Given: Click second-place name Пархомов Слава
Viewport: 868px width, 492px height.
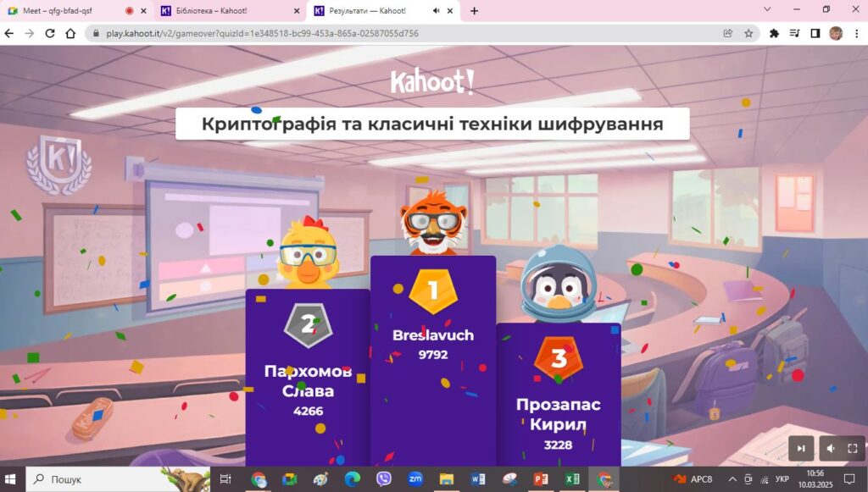Looking at the screenshot, I should (x=308, y=381).
